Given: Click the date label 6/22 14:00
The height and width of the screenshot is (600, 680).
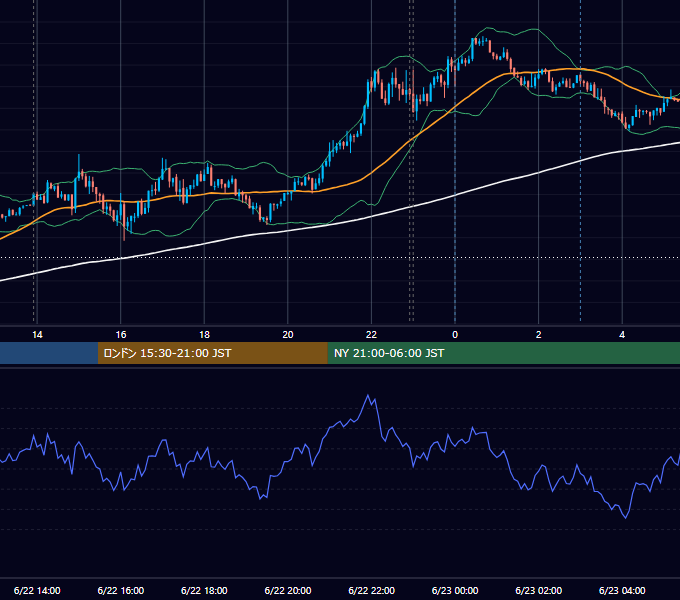Looking at the screenshot, I should pyautogui.click(x=37, y=590).
